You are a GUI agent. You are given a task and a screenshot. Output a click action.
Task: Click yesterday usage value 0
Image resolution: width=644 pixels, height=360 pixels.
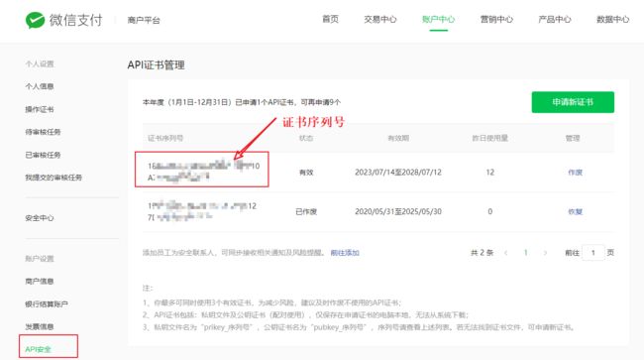coord(490,211)
